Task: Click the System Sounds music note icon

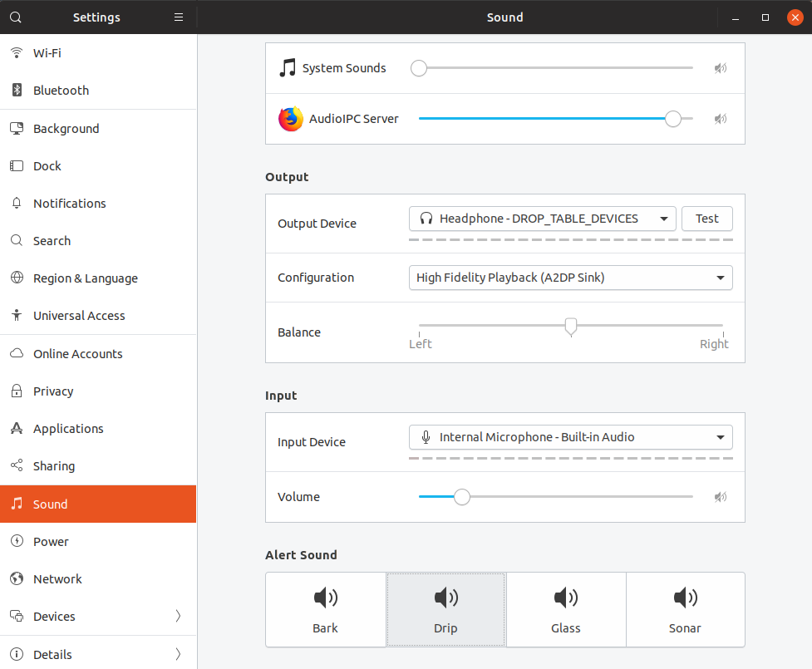Action: [288, 68]
